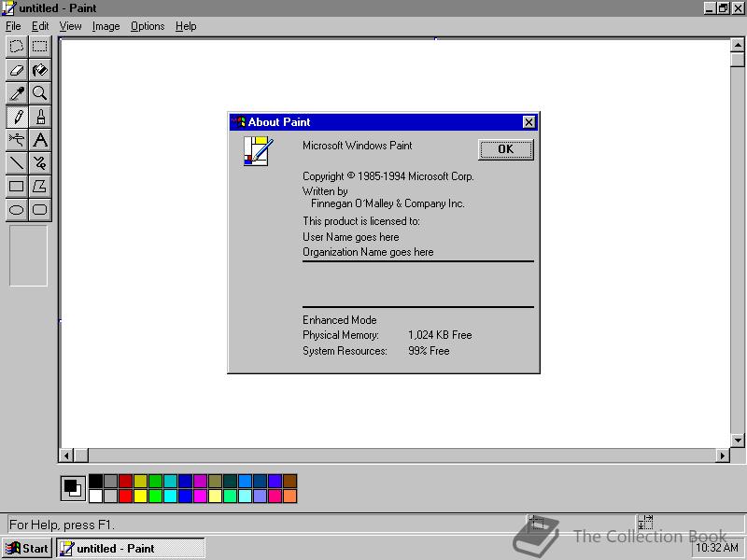Select the Free-Form Select tool
The height and width of the screenshot is (560, 747).
tap(17, 47)
